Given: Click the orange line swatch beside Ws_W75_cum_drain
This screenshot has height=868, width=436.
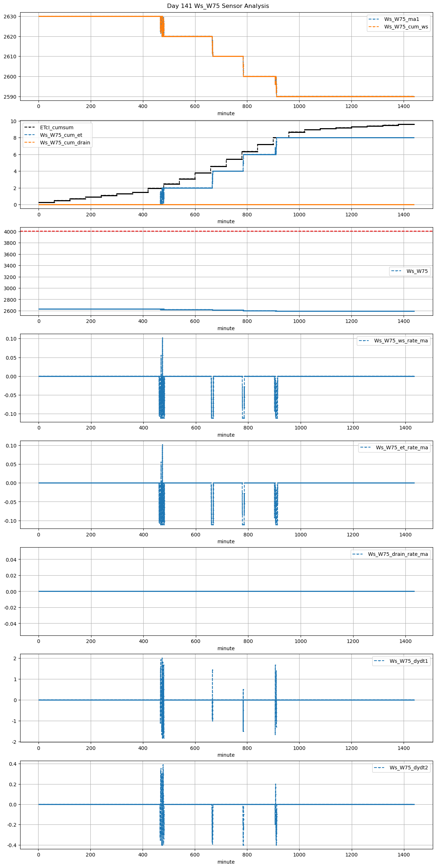Looking at the screenshot, I should 31,143.
